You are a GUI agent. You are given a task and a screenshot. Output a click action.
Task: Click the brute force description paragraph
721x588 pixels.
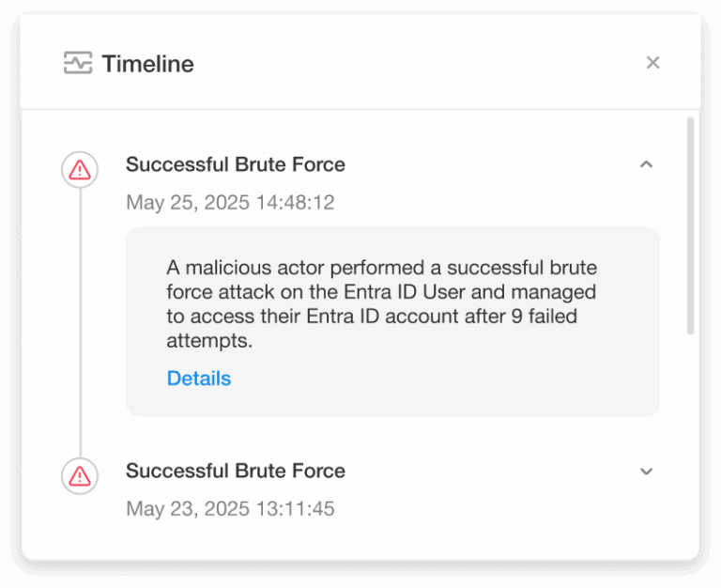pyautogui.click(x=382, y=304)
